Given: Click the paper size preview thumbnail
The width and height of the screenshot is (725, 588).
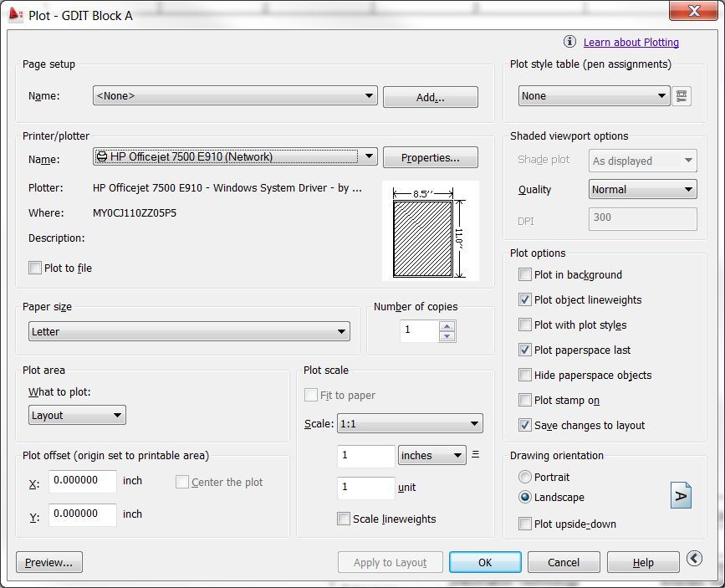Looking at the screenshot, I should point(429,232).
